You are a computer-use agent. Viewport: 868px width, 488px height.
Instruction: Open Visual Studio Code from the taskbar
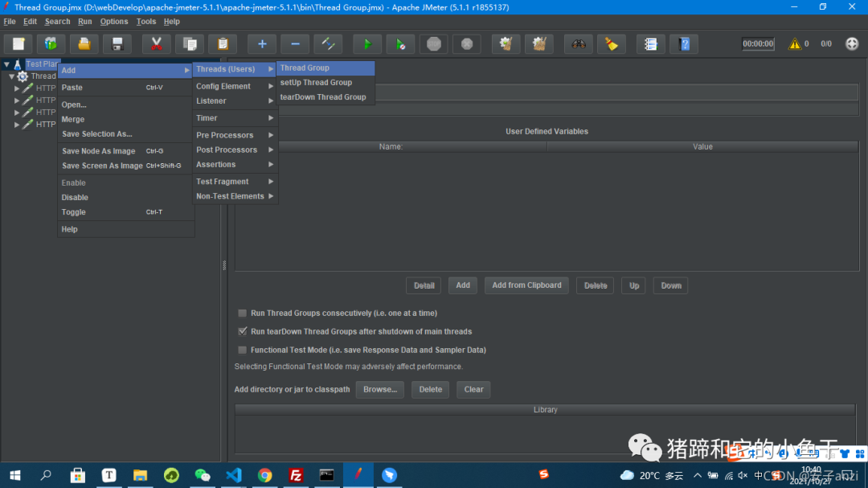pos(234,475)
